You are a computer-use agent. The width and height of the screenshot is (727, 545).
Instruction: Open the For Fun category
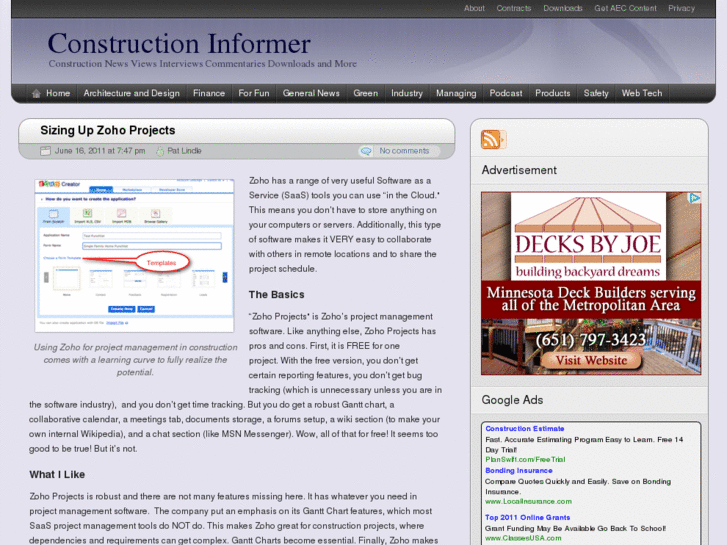pyautogui.click(x=254, y=93)
